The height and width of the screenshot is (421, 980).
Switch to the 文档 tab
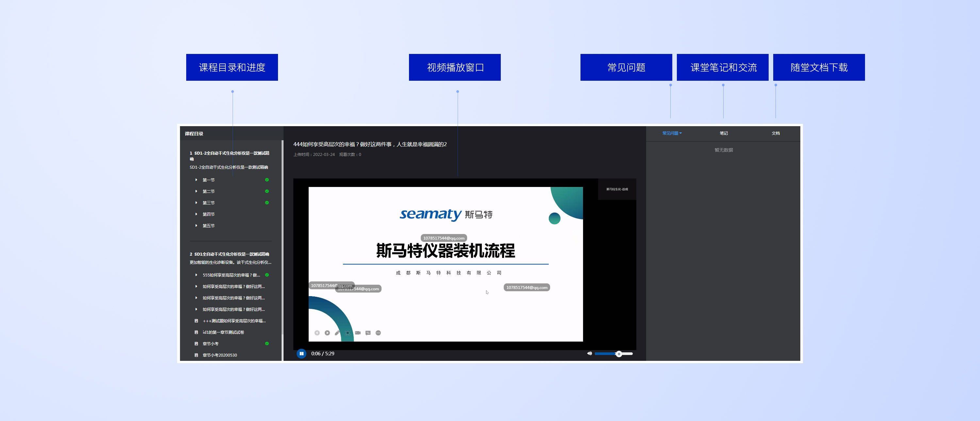click(775, 133)
